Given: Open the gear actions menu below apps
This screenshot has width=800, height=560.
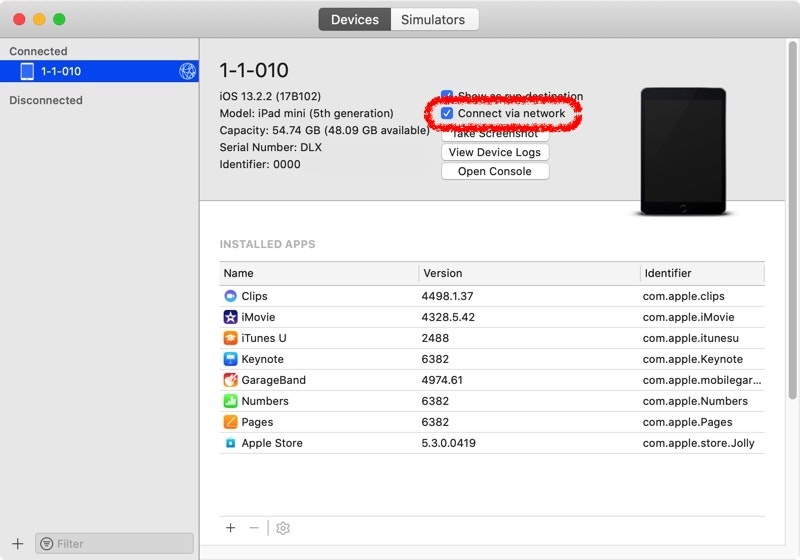Looking at the screenshot, I should tap(283, 528).
